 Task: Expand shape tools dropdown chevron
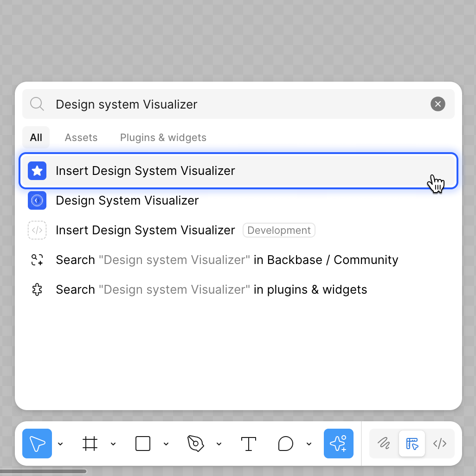(x=166, y=444)
